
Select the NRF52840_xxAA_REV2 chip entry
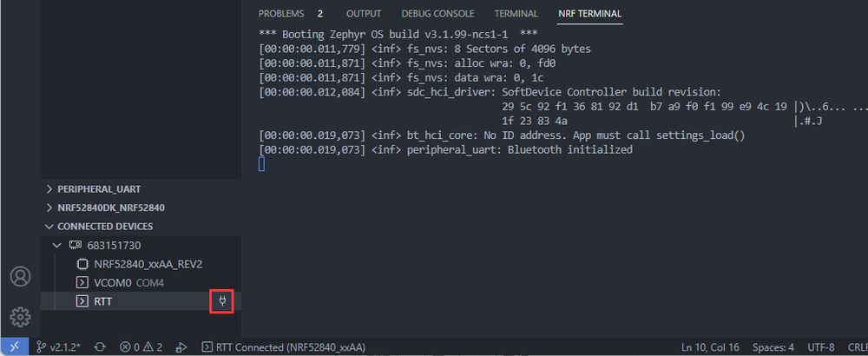(x=154, y=264)
